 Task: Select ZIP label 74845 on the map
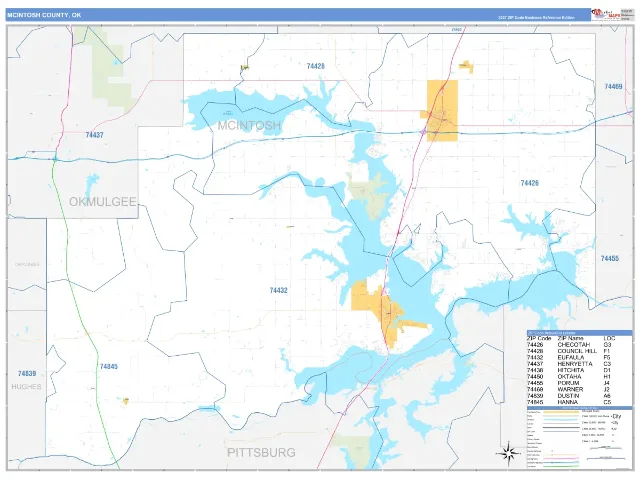109,366
